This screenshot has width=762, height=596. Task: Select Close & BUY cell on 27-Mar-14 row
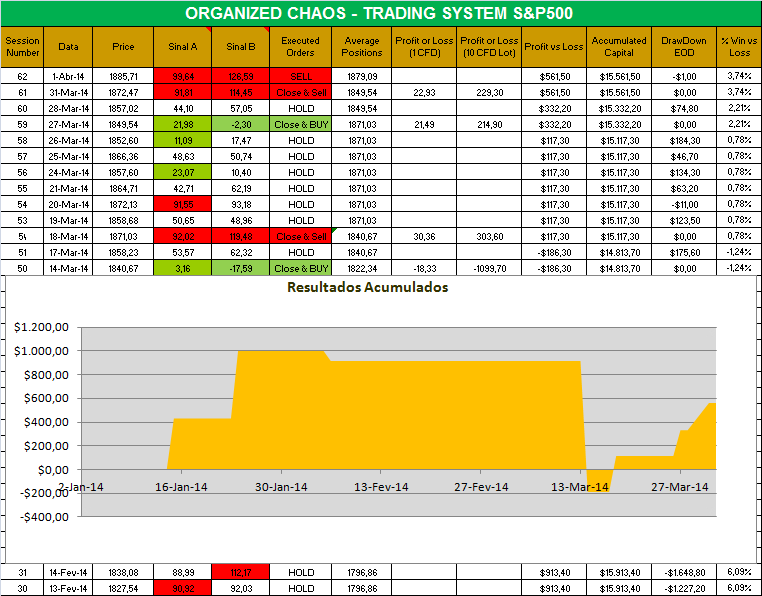[300, 124]
